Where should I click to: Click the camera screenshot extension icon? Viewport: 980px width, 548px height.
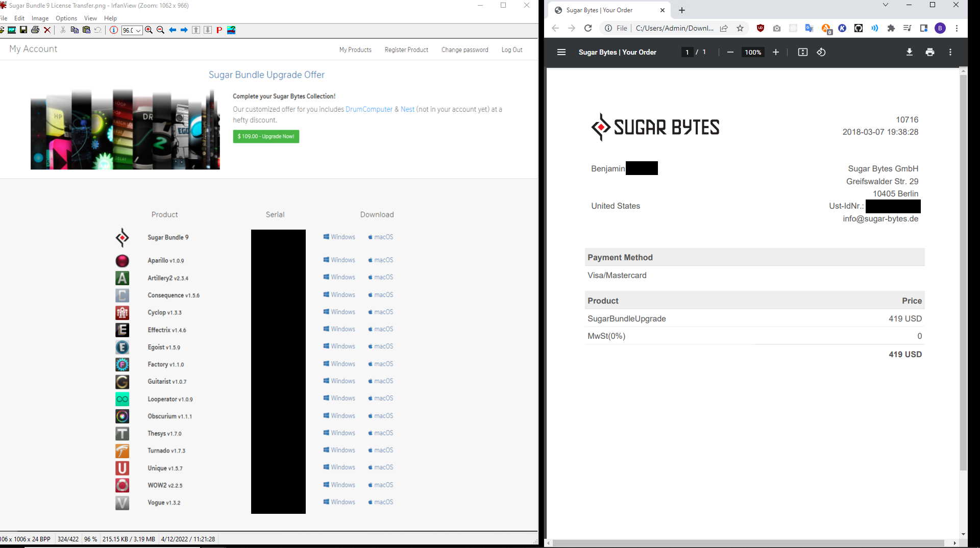[x=777, y=28]
